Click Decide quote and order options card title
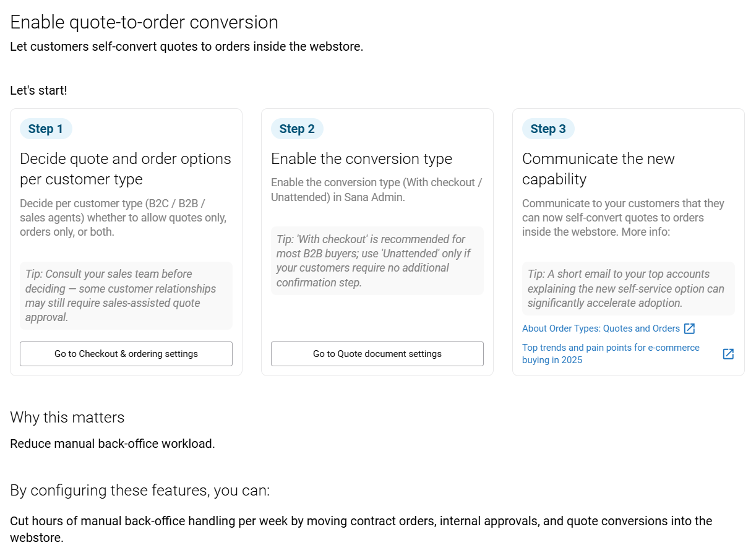 [126, 169]
